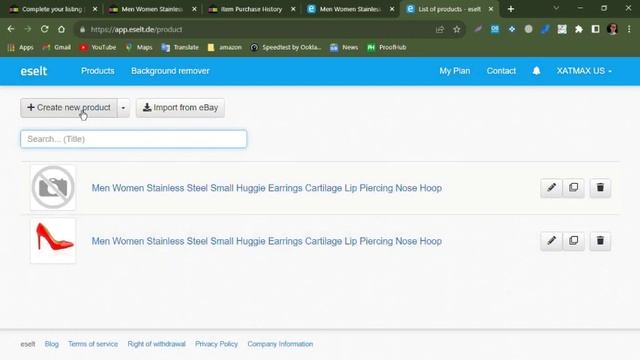
Task: Open the notifications bell
Action: [x=536, y=71]
